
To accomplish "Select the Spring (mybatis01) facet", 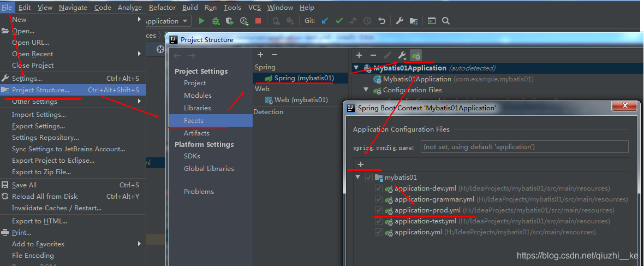I will click(x=301, y=78).
